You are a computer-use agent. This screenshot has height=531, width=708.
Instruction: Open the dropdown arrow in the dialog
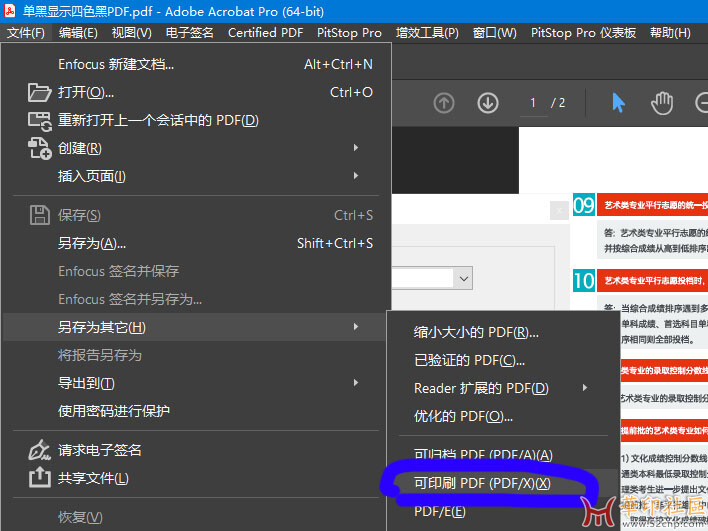(x=463, y=278)
